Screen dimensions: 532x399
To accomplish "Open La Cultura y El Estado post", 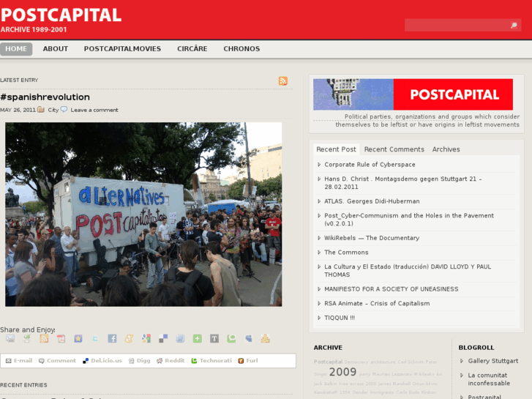I will tap(408, 271).
